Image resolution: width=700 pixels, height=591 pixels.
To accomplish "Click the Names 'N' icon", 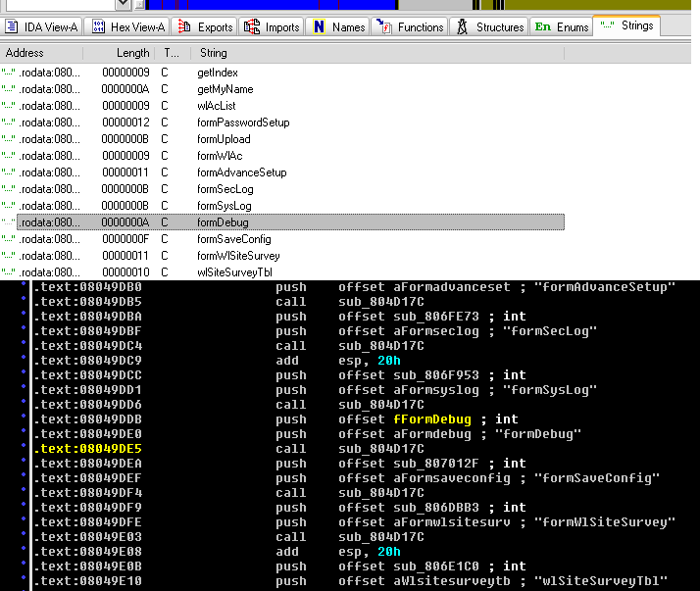I will (x=319, y=26).
